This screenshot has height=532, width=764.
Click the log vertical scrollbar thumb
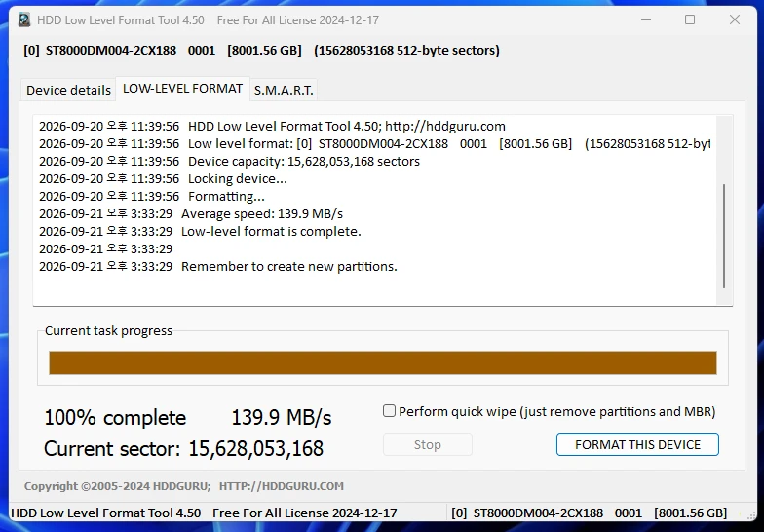(x=724, y=236)
